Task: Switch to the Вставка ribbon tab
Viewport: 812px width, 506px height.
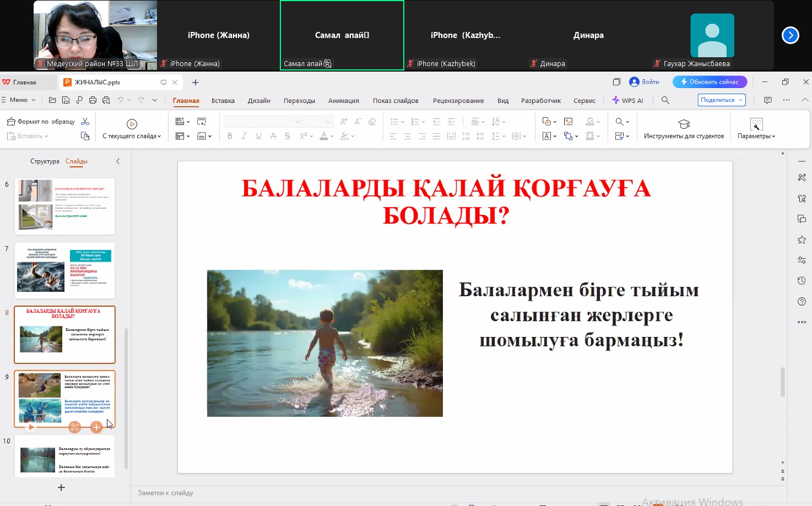Action: 223,101
